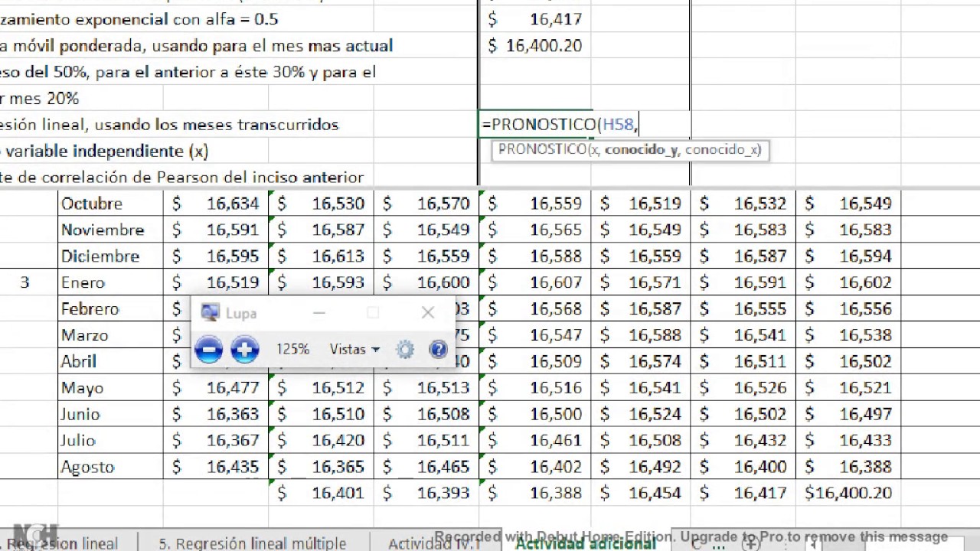The width and height of the screenshot is (980, 551).
Task: Select the Enero value 16,607
Action: coord(535,282)
